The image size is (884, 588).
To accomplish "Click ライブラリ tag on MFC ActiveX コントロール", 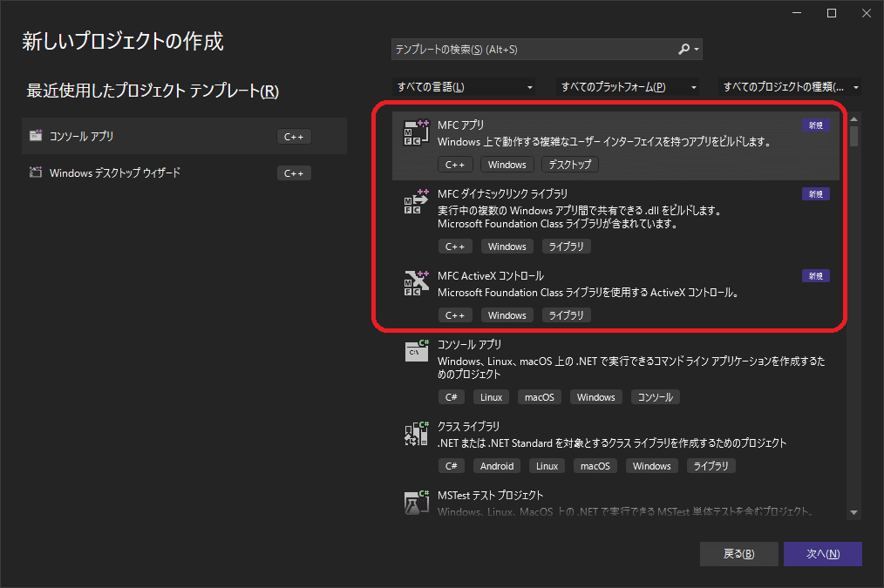I will [566, 315].
